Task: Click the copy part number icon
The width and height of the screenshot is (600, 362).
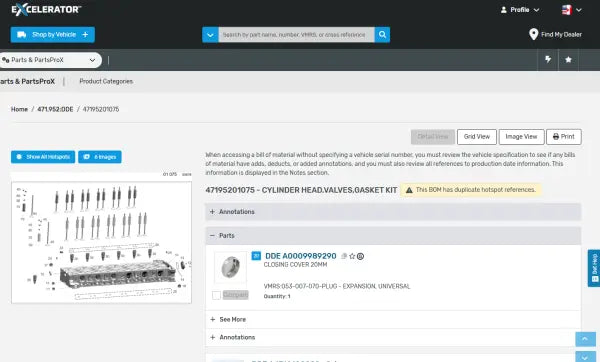Action: point(344,256)
